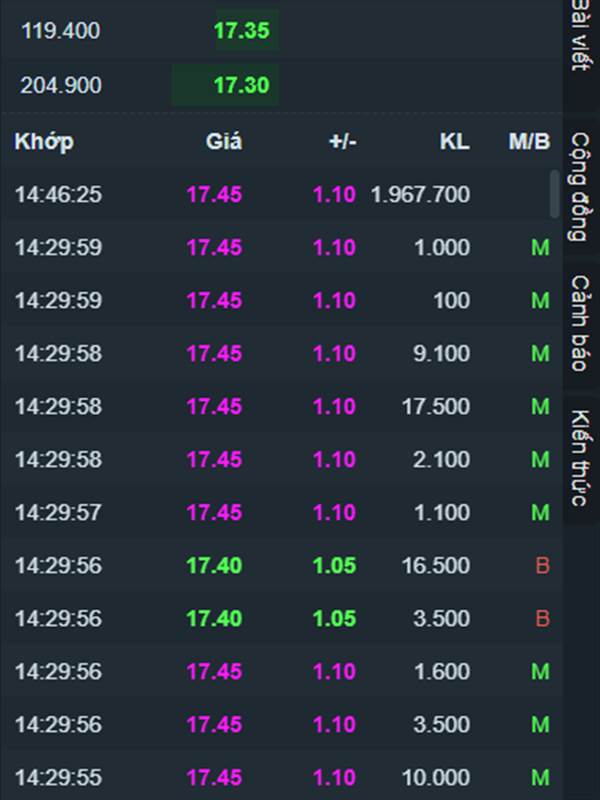
Task: Click volume 1.000 in the 14:29:59 row
Action: coord(442,247)
